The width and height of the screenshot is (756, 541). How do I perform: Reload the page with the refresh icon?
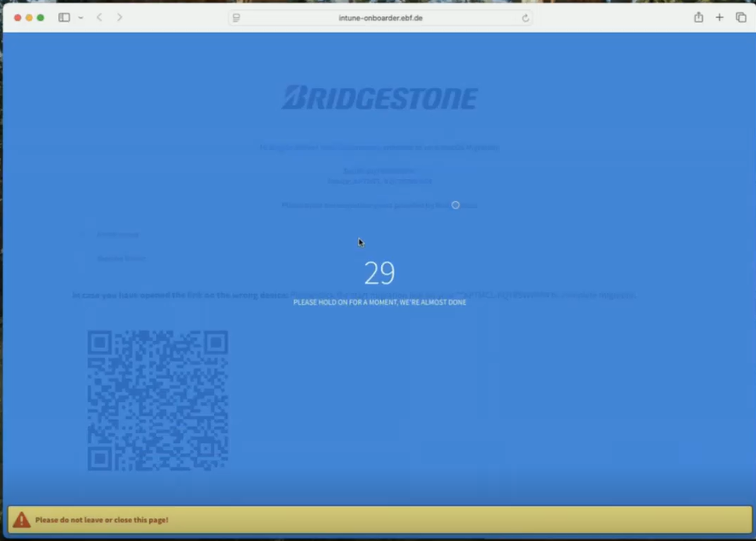(525, 18)
